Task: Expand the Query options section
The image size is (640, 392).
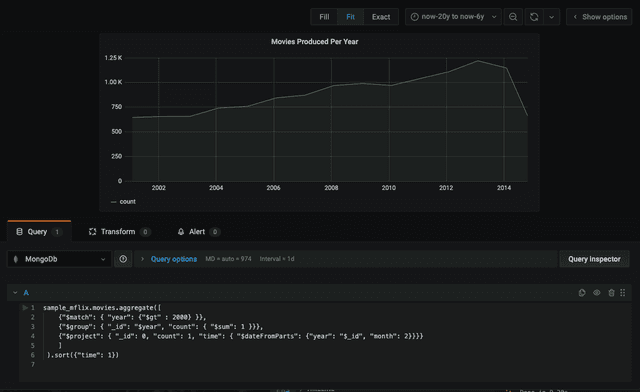Action: 173,259
